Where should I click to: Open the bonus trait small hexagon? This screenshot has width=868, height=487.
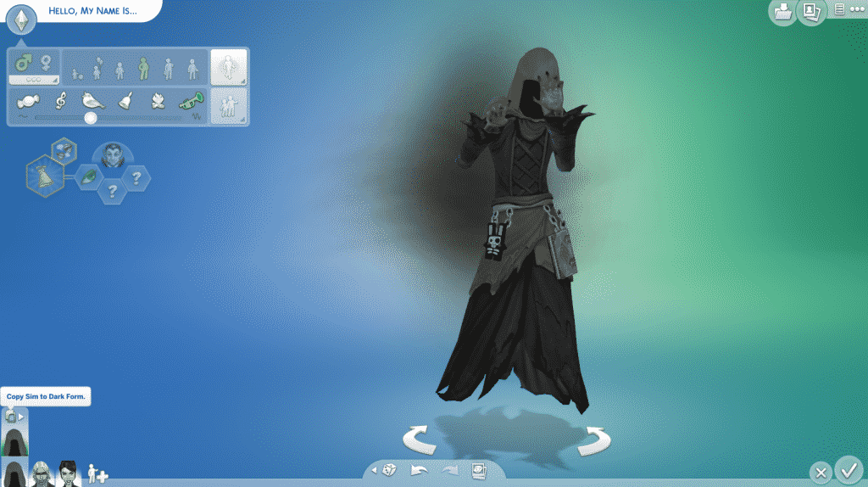click(x=64, y=150)
